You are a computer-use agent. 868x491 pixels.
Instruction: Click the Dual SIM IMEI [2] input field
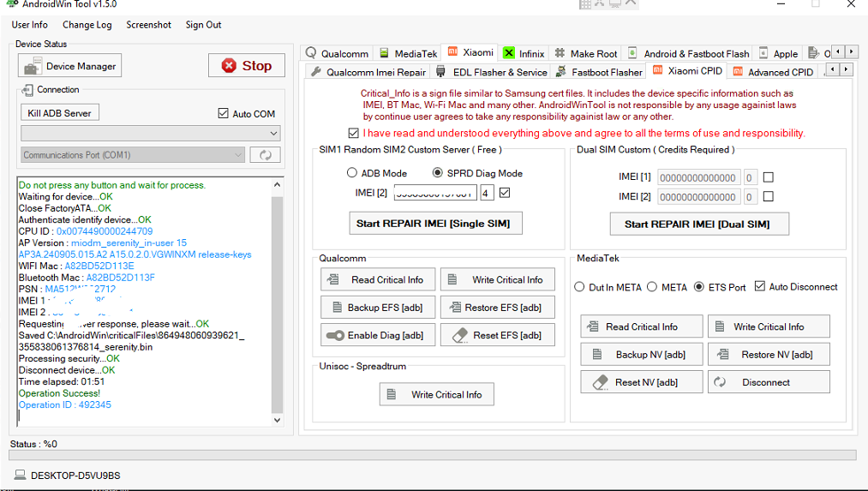[698, 197]
